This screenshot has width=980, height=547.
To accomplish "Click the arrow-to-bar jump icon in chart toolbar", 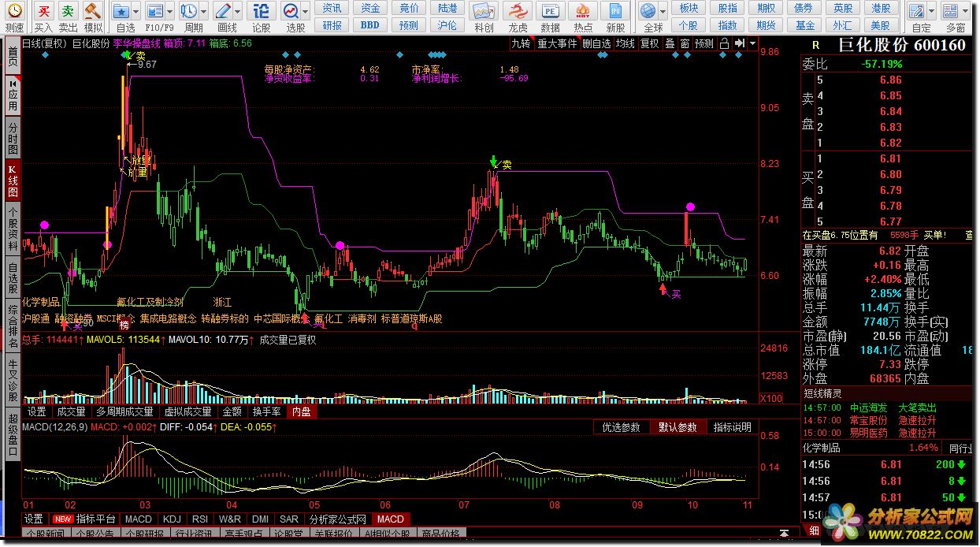I will 738,43.
